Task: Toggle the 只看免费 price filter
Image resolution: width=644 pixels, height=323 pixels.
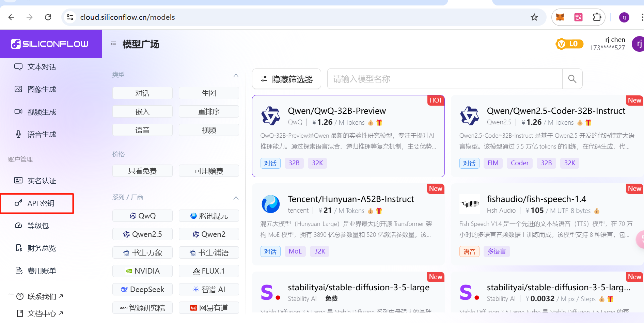Action: pyautogui.click(x=142, y=171)
